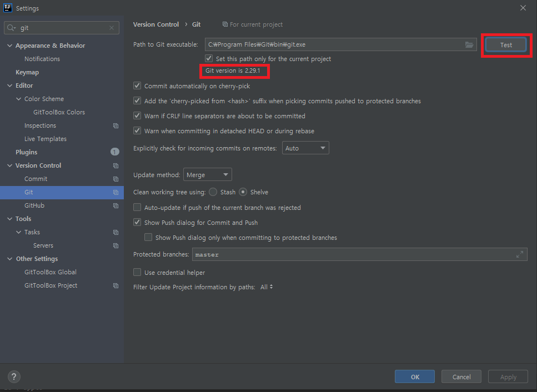Viewport: 537px width, 392px height.
Task: Click the 'Git version is 2.29.1' text
Action: tap(233, 71)
